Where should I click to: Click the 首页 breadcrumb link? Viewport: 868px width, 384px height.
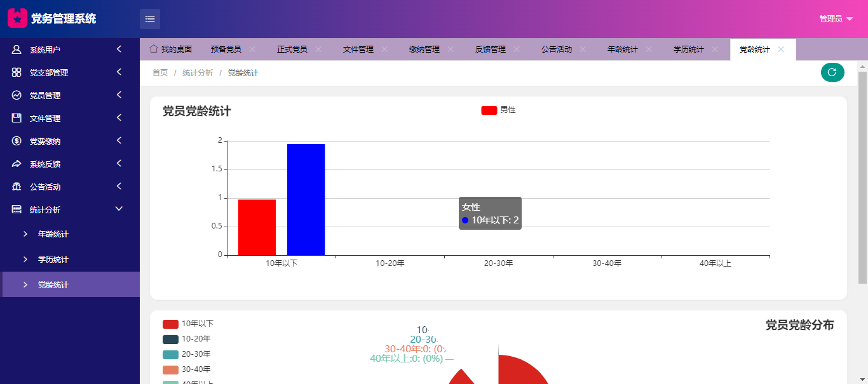click(x=160, y=73)
